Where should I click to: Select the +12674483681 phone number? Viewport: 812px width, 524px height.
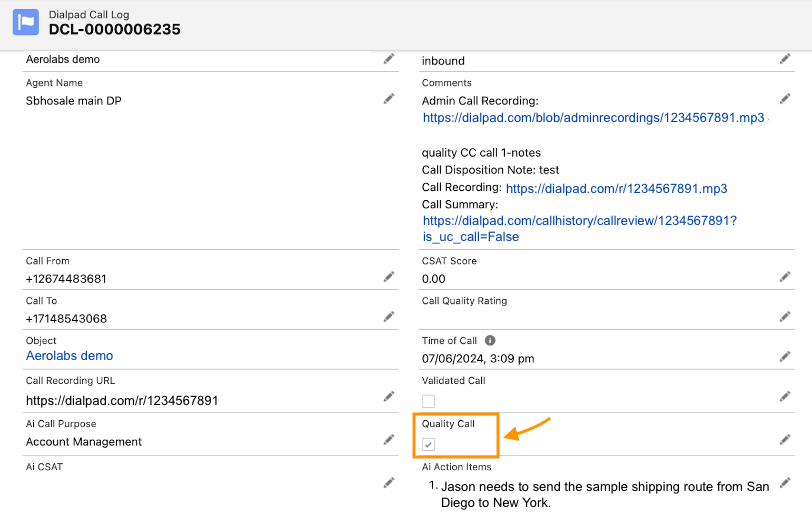[66, 279]
